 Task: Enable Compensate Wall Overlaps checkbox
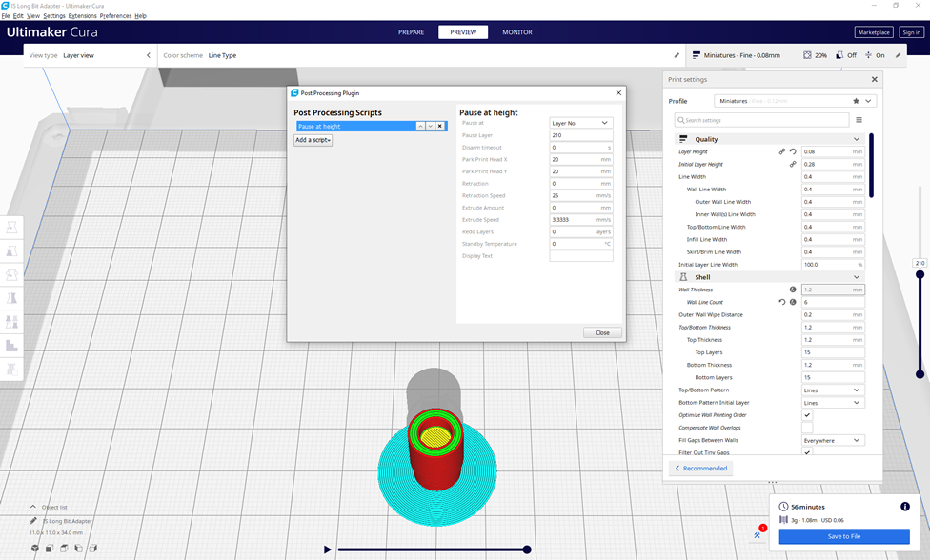(807, 428)
